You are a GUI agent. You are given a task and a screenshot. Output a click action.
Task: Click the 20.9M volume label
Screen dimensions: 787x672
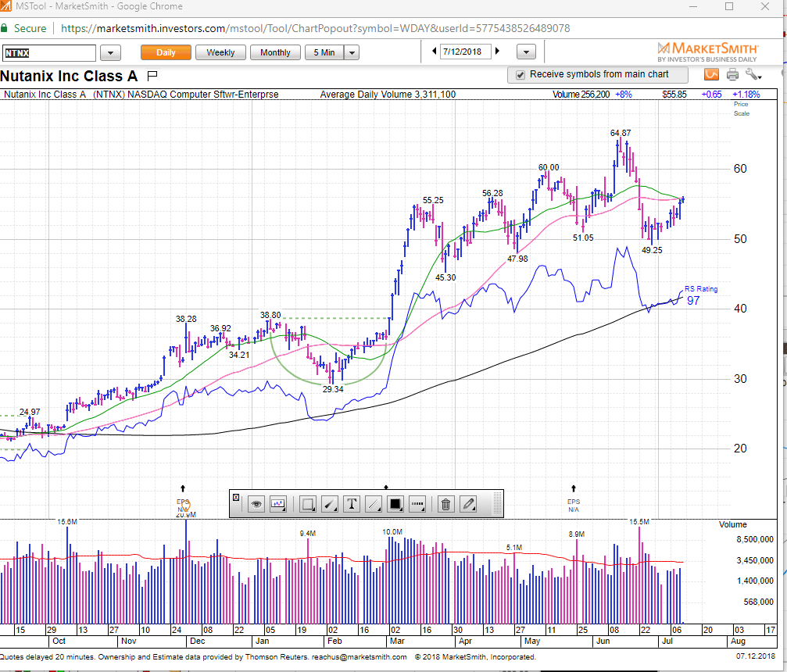click(x=186, y=515)
